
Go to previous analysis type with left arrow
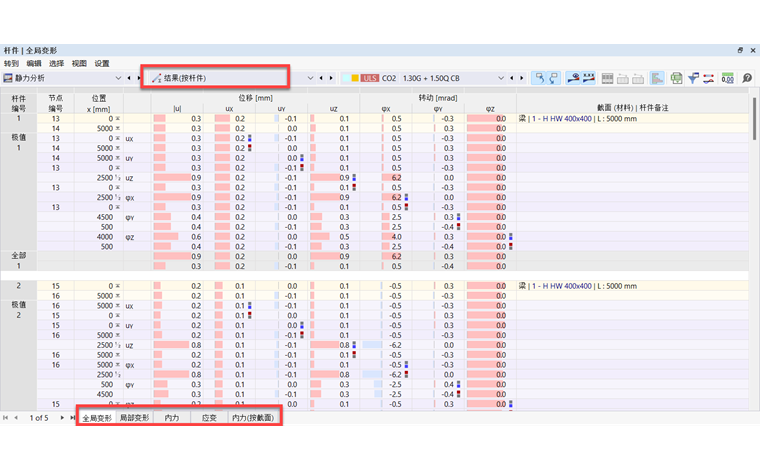tap(129, 78)
